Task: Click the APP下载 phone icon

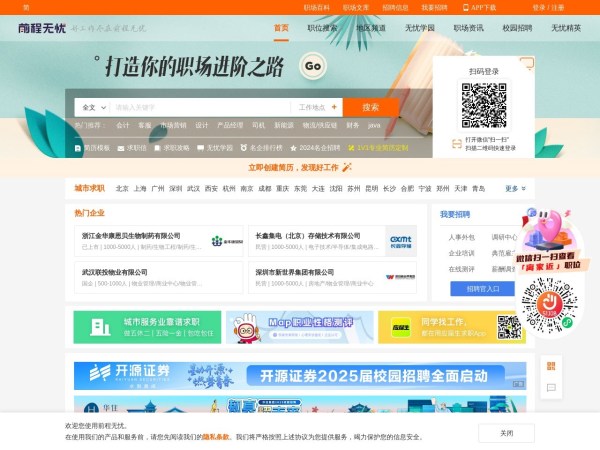Action: pyautogui.click(x=465, y=7)
